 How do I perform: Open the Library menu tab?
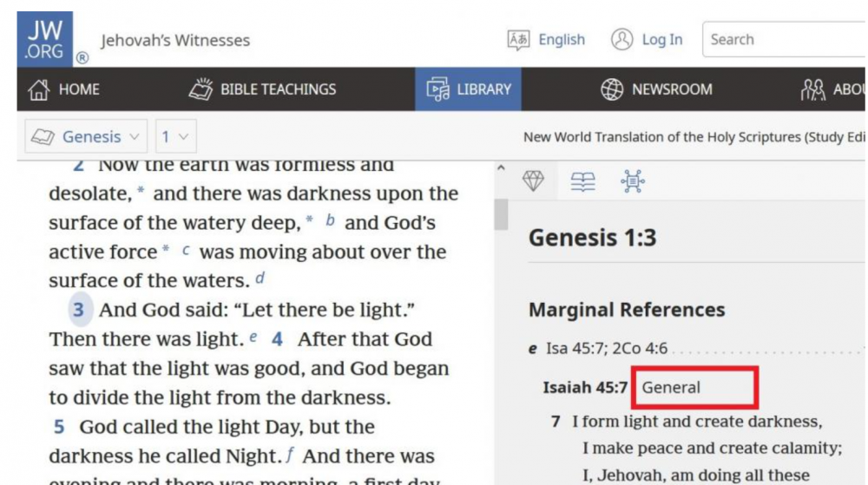point(468,89)
